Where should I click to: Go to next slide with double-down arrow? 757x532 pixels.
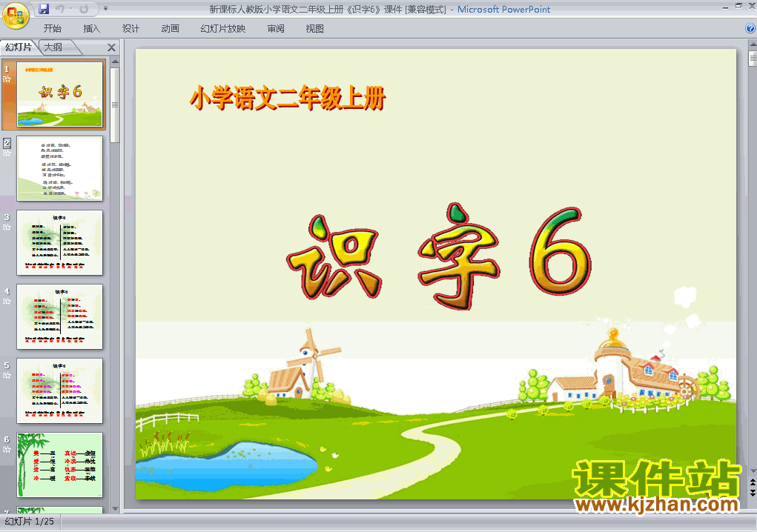point(753,493)
